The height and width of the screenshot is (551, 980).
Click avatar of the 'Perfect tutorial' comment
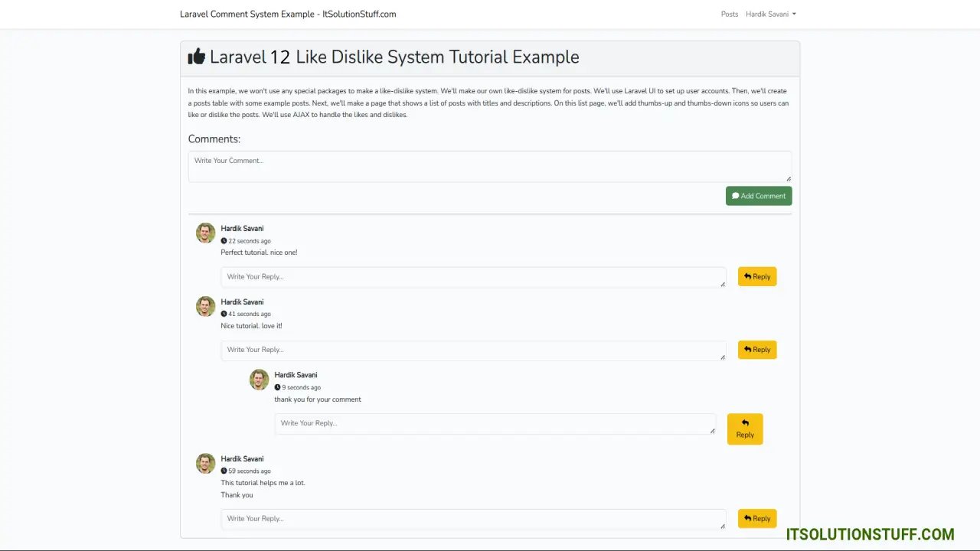point(205,233)
